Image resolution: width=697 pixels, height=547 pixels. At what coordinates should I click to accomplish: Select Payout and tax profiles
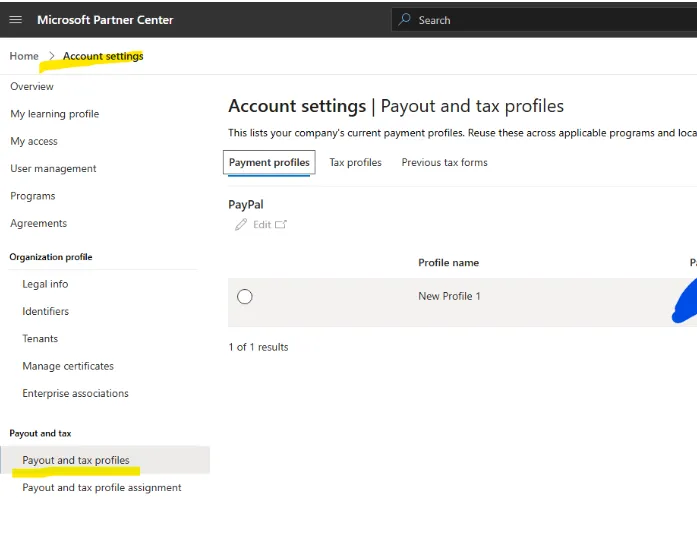(105, 460)
